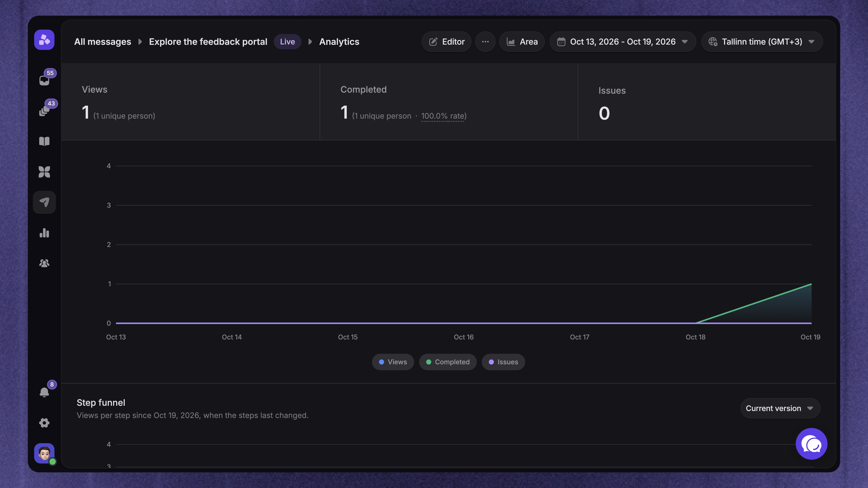The height and width of the screenshot is (488, 868).
Task: Click the Views stat card value
Action: point(86,112)
